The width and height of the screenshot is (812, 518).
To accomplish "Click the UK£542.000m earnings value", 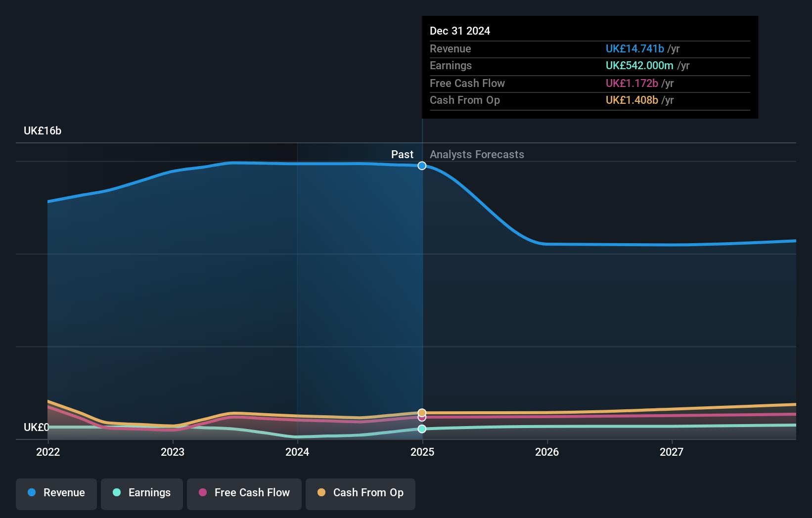I will pyautogui.click(x=639, y=65).
